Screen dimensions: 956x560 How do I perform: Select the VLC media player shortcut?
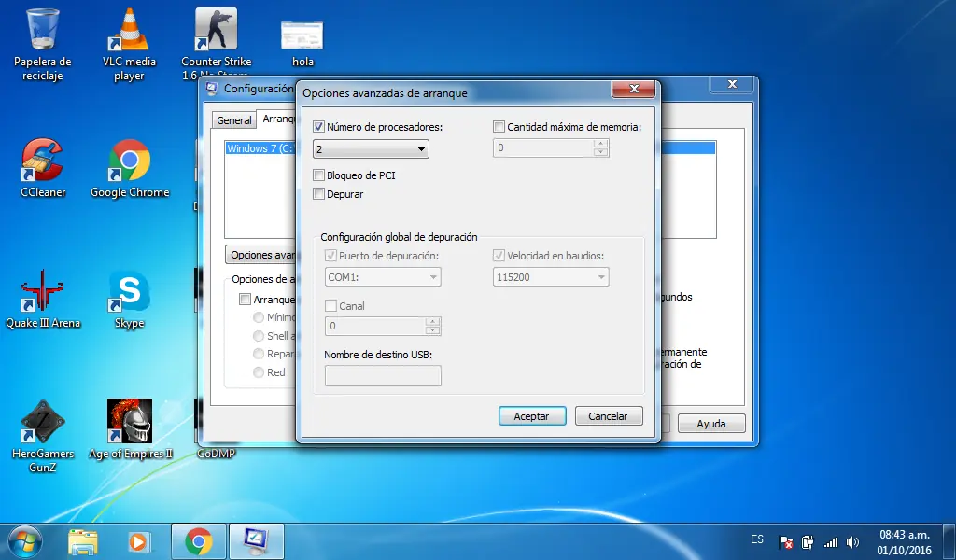[129, 45]
